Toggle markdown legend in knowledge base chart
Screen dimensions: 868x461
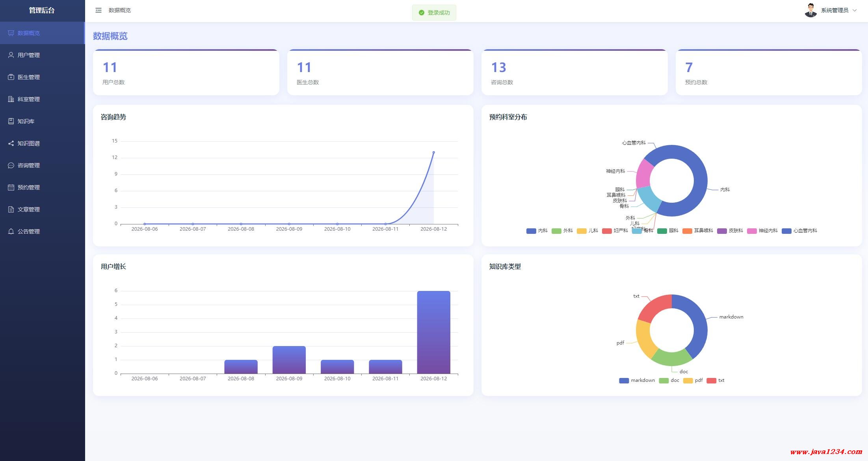(x=637, y=380)
